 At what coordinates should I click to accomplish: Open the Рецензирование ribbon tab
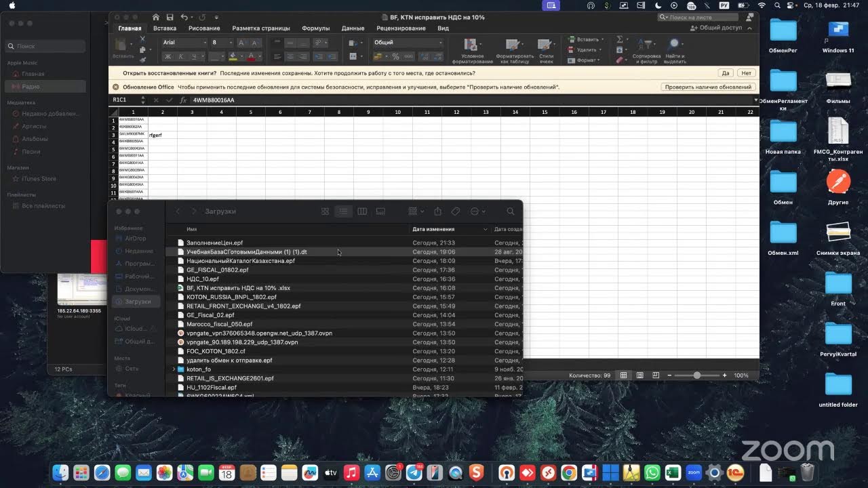(x=401, y=28)
